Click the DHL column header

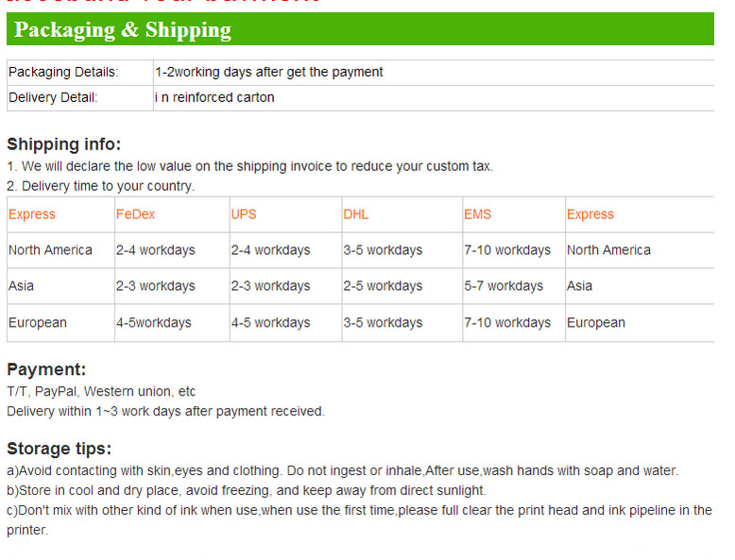coord(356,214)
